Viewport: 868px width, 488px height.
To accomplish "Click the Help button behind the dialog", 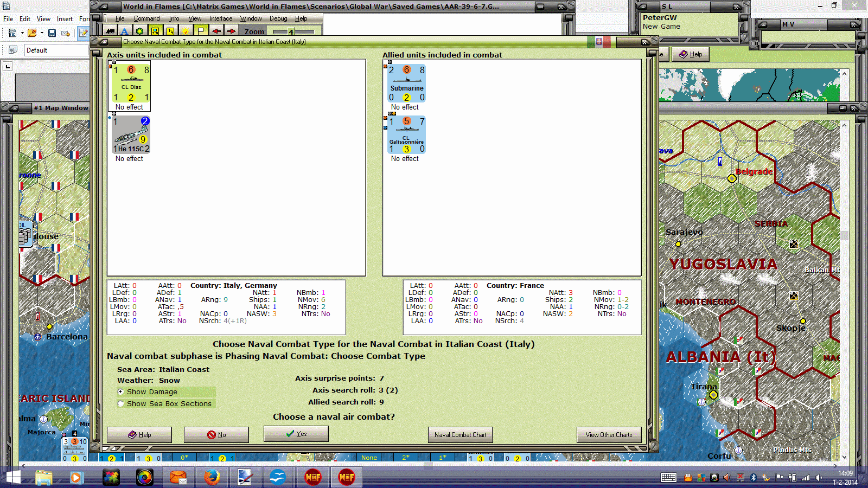I will 691,54.
